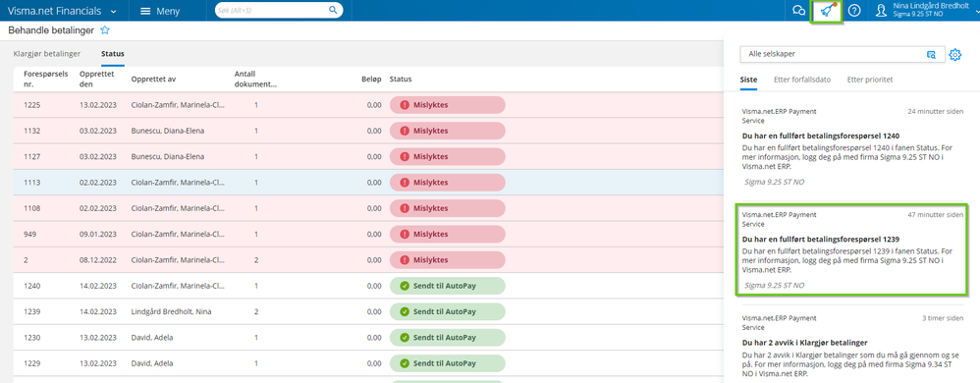
Task: Click the green check icon for request 1240
Action: (x=405, y=286)
